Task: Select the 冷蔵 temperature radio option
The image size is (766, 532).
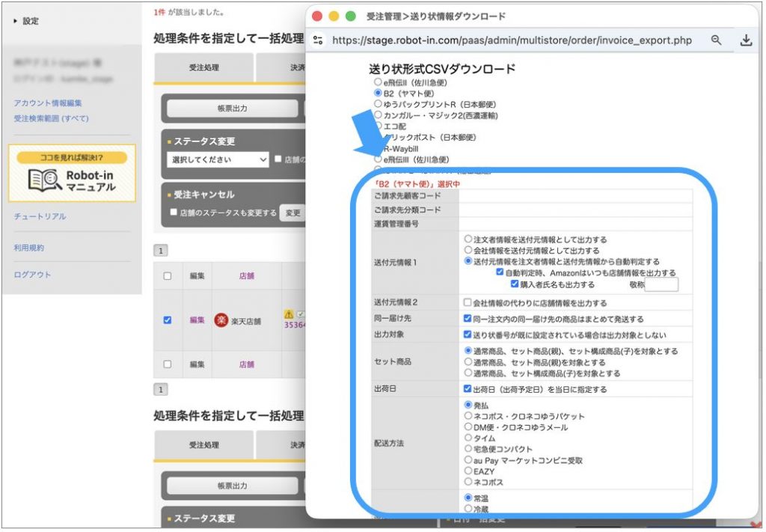Action: 468,507
